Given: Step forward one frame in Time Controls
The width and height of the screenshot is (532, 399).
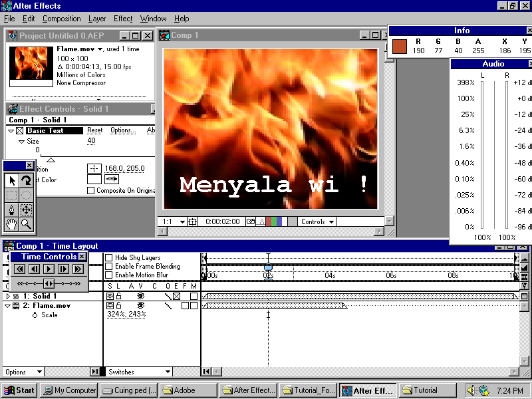Looking at the screenshot, I should click(x=63, y=269).
